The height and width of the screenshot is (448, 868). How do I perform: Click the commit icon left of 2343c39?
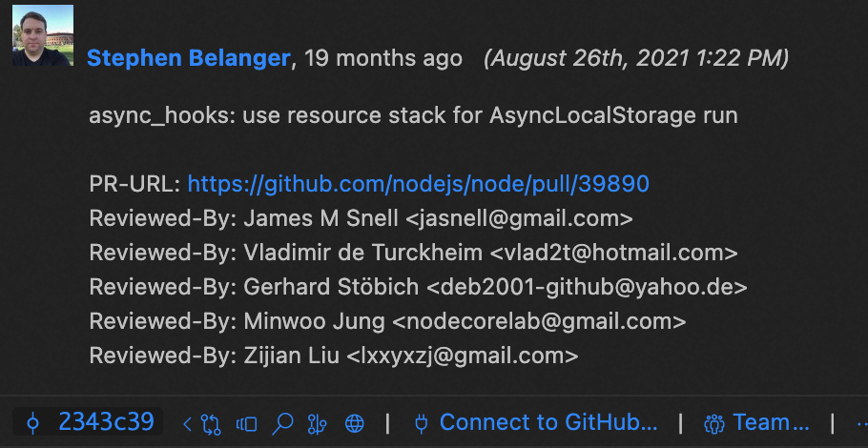pos(33,424)
